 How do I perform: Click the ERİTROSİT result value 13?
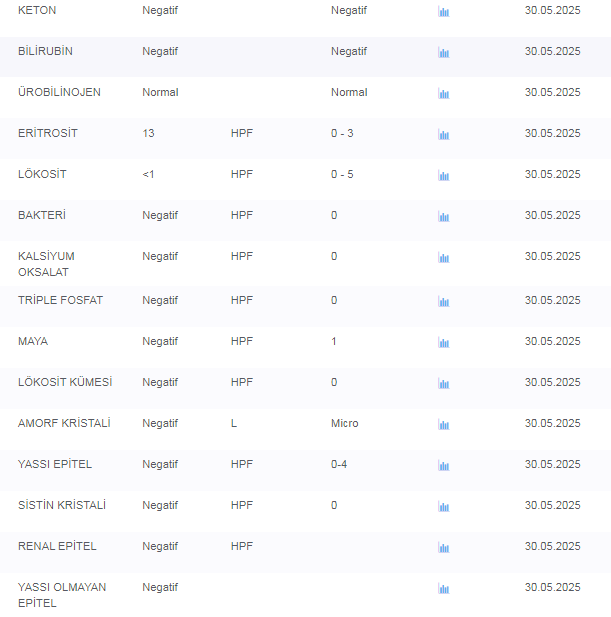[148, 133]
